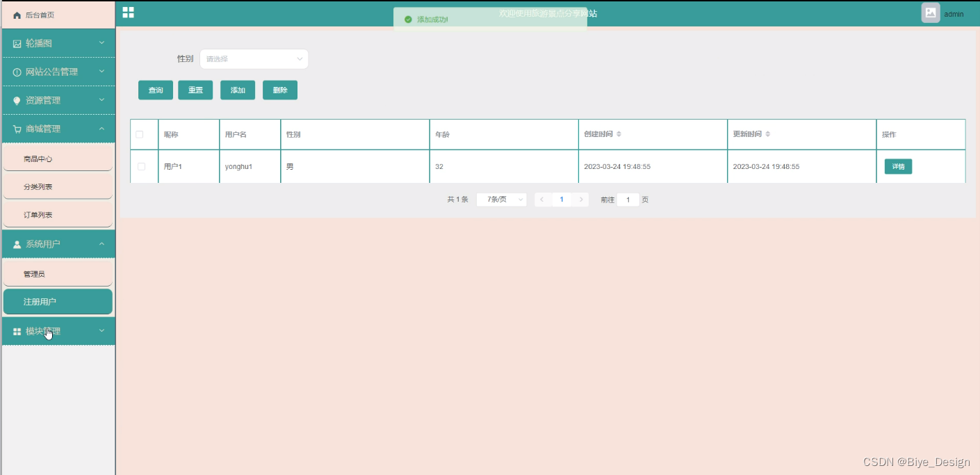Open 后台首页 in sidebar

pos(58,15)
